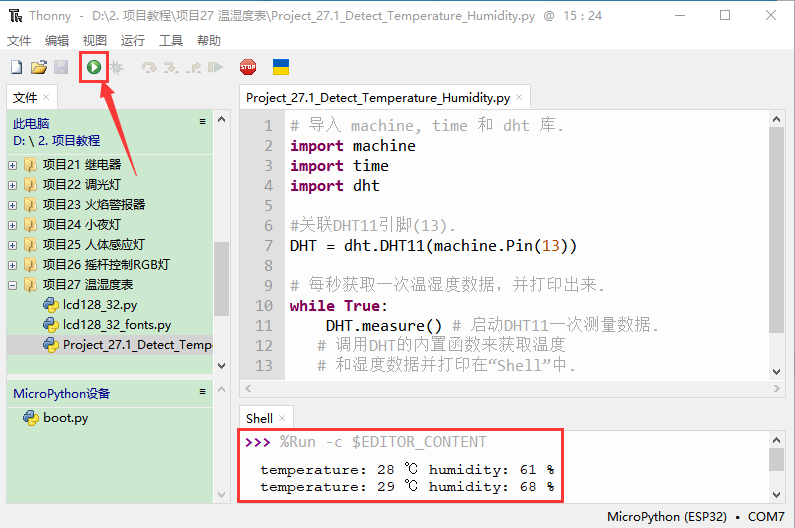Open 此电脑 panel menu icon
Screen dimensions: 795x528
(202, 122)
